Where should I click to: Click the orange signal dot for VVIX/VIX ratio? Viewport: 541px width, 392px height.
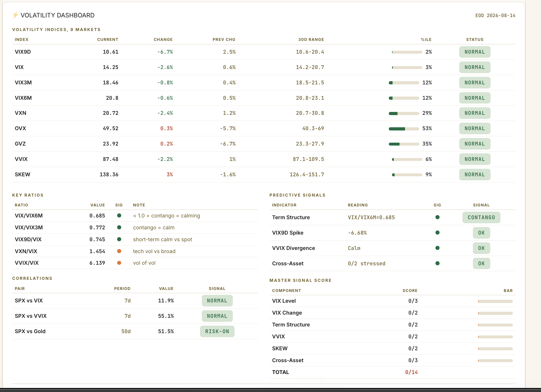point(119,263)
